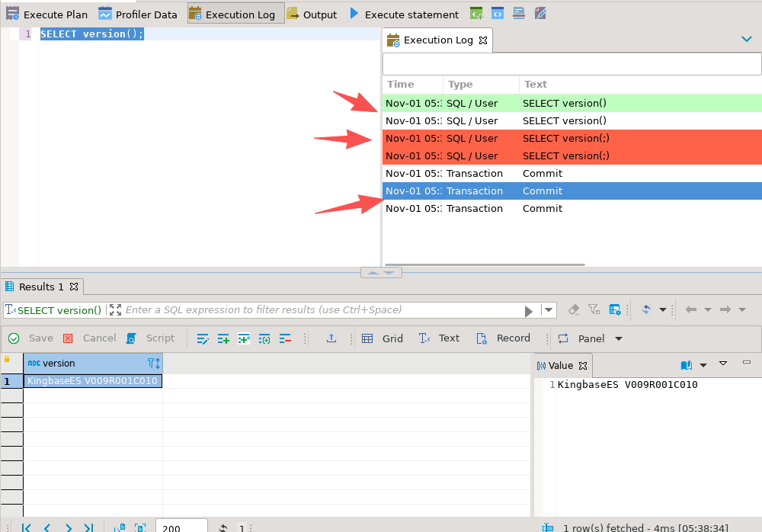Toggle the Execution Log toolbar button
Image resolution: width=762 pixels, height=532 pixels.
[236, 14]
